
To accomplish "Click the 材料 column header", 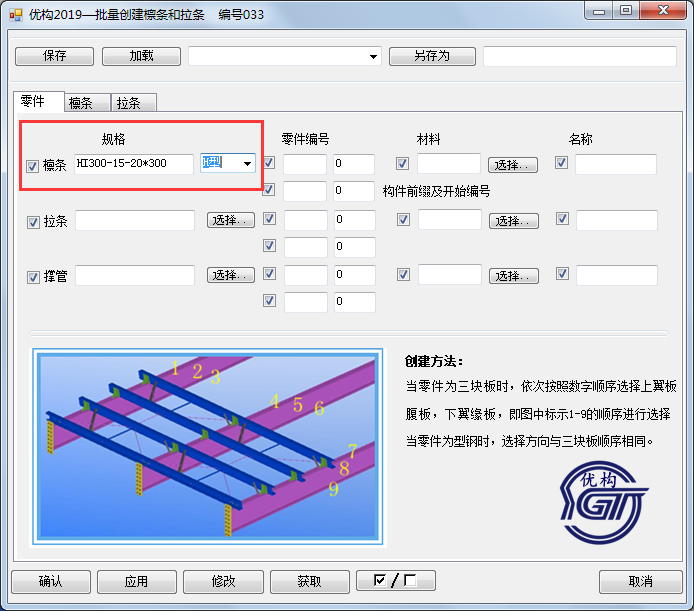I will [x=428, y=139].
